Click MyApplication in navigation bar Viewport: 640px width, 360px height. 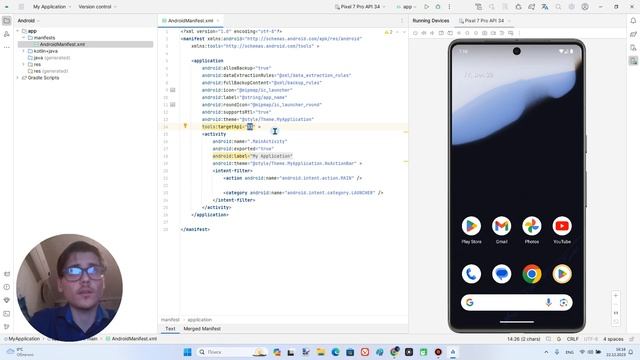pos(22,339)
